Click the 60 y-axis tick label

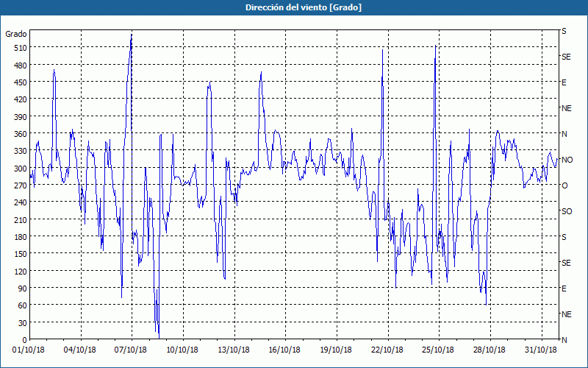coord(22,305)
